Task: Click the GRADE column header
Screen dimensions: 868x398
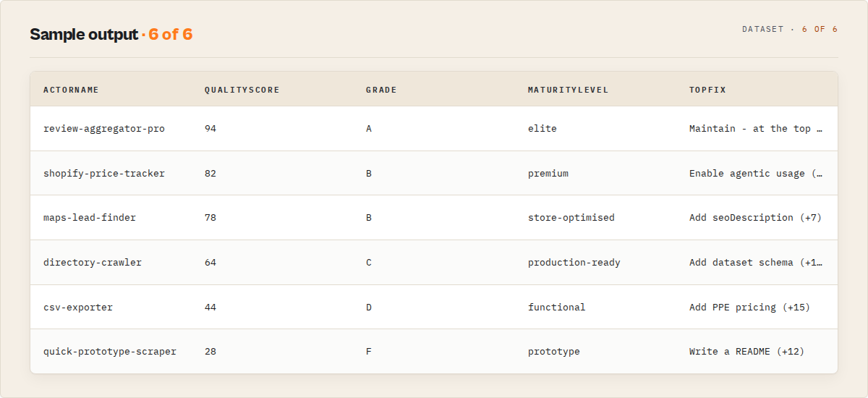Action: coord(381,90)
